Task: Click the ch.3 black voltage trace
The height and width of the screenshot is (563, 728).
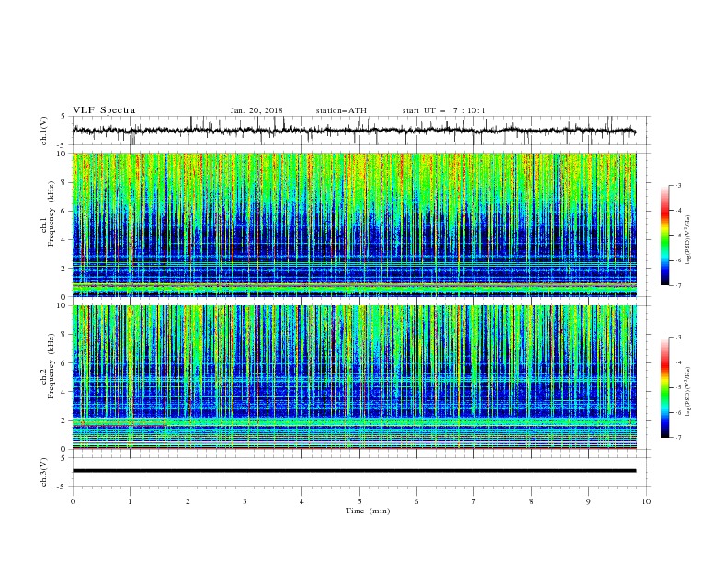Action: 354,471
